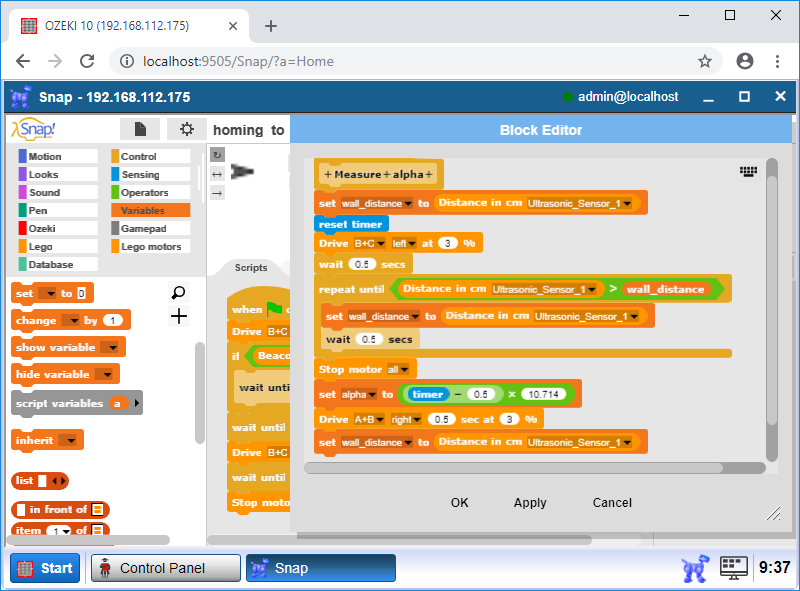Open Chrome three-dot menu

[777, 61]
